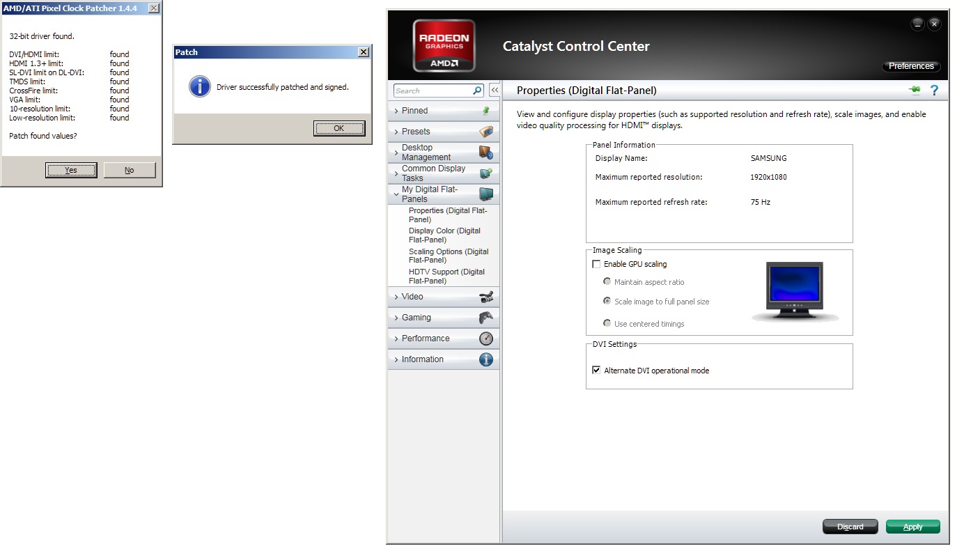Select Maintain aspect ratio option

pyautogui.click(x=607, y=282)
